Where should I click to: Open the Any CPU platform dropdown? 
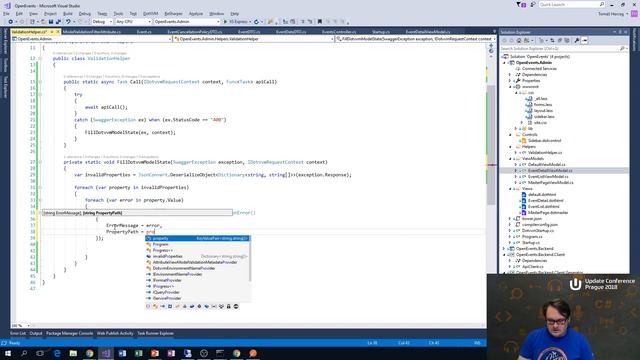coord(133,22)
